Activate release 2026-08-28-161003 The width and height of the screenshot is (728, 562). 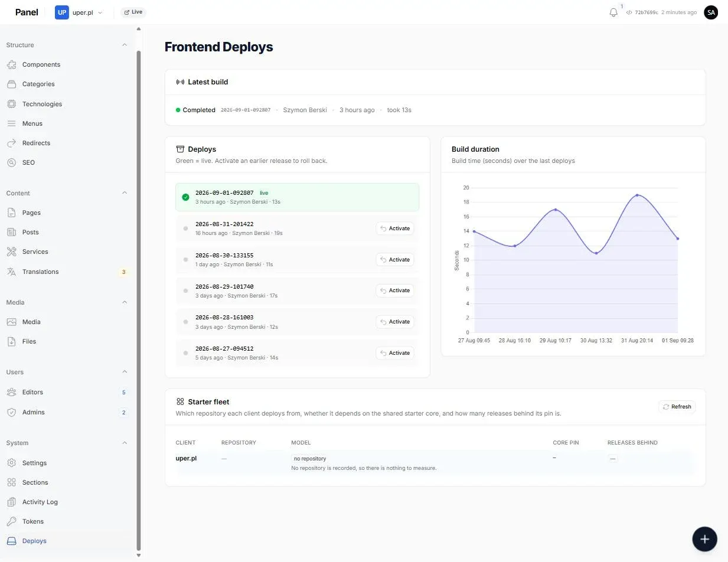[x=395, y=322]
